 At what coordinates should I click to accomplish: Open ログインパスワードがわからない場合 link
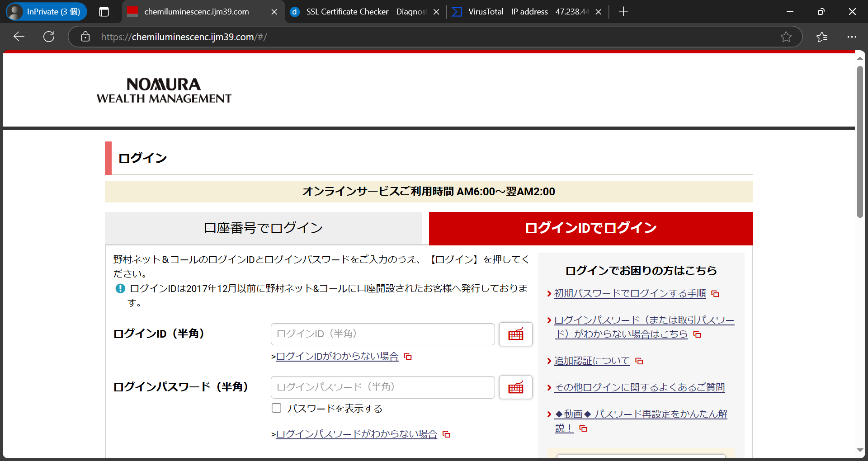(x=357, y=434)
